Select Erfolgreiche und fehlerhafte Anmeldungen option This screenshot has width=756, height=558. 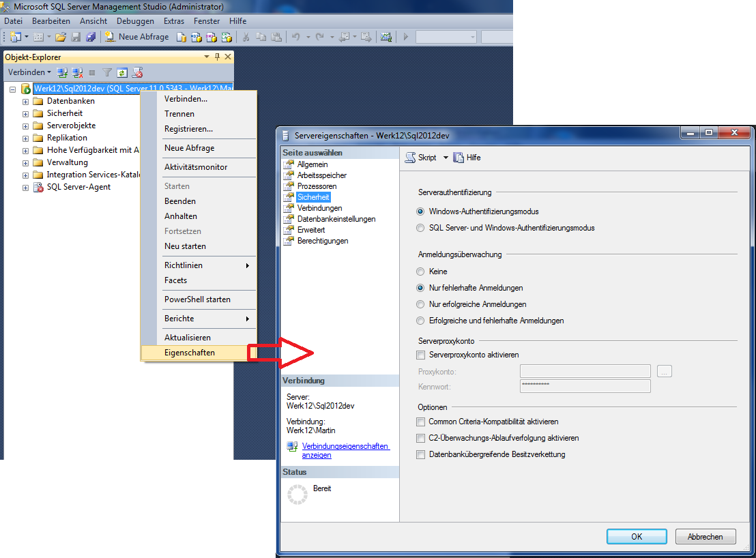(x=420, y=321)
